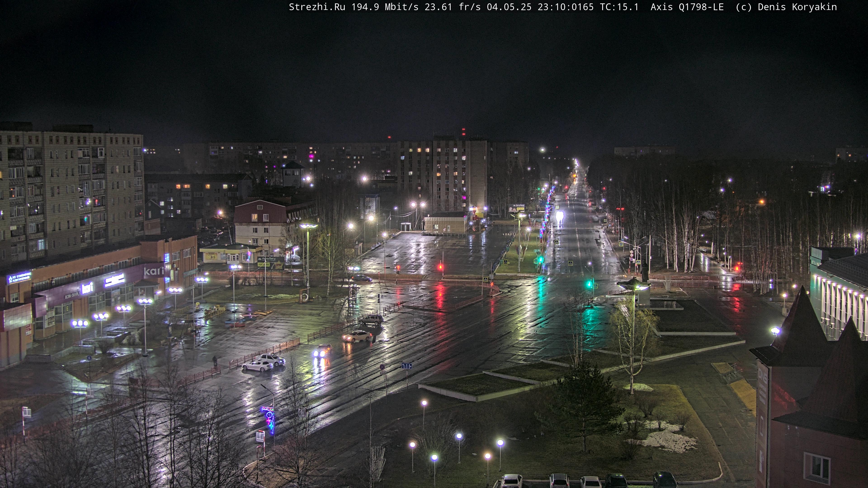Screen dimensions: 868x488
Task: Select the 04.05.25 date stamp
Action: tap(509, 7)
